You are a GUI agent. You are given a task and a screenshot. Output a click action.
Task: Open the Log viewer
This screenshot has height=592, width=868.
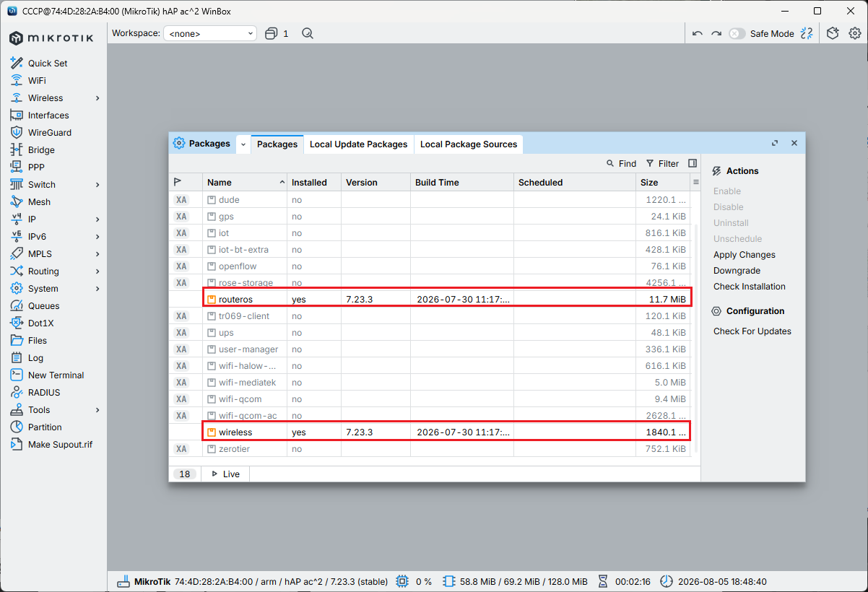tap(35, 357)
